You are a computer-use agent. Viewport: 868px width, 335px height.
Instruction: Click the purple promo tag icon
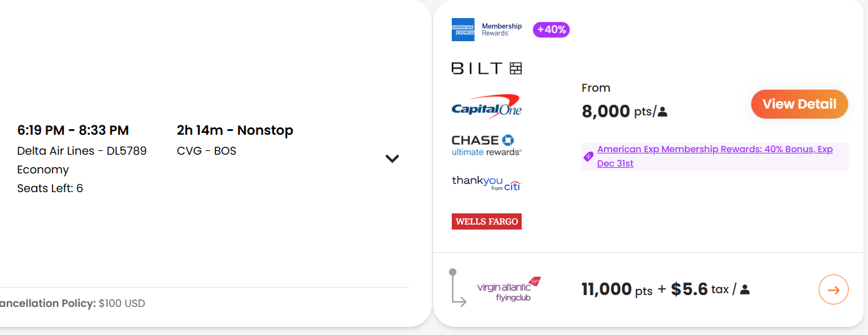click(588, 157)
